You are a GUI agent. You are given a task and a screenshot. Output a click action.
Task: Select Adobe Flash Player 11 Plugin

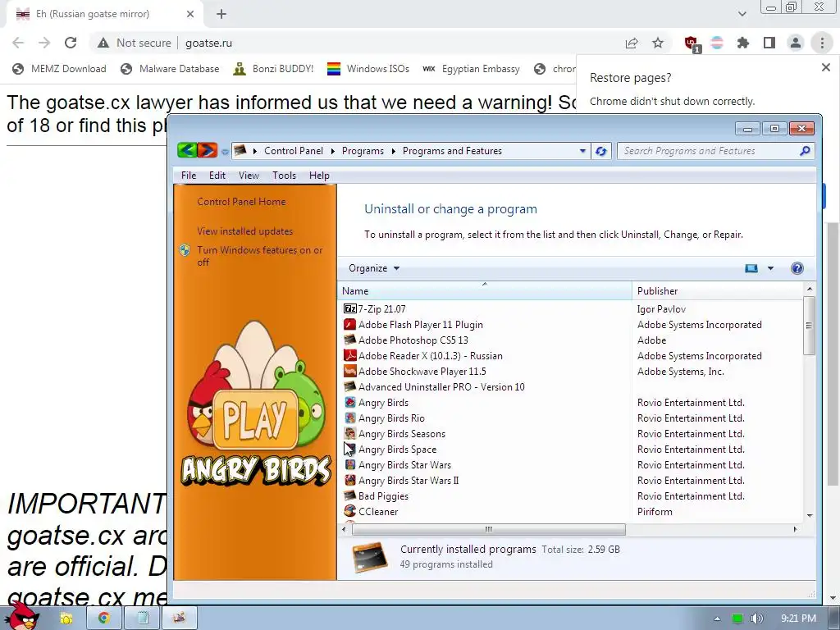421,324
